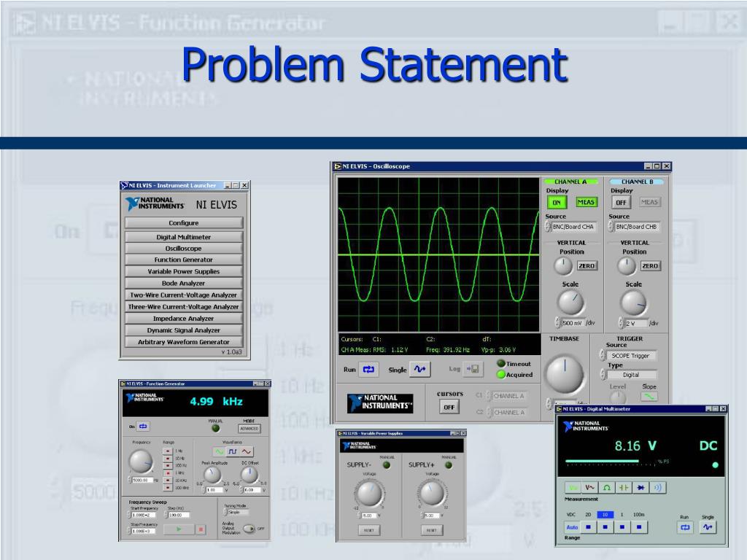747x560 pixels.
Task: Enable Auto range in Multimeter
Action: point(572,527)
